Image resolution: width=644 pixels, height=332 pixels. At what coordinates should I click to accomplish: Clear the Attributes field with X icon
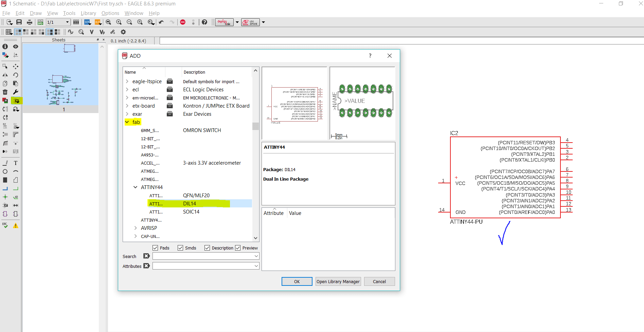pos(146,266)
